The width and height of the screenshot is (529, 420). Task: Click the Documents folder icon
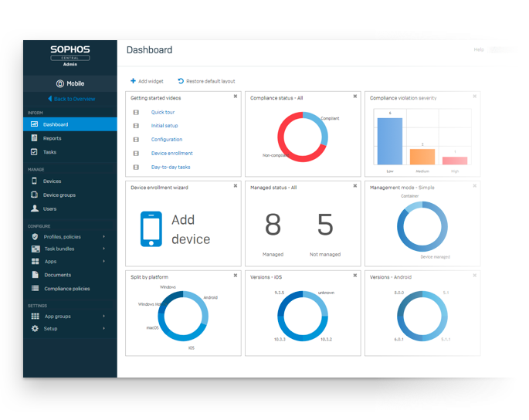35,275
